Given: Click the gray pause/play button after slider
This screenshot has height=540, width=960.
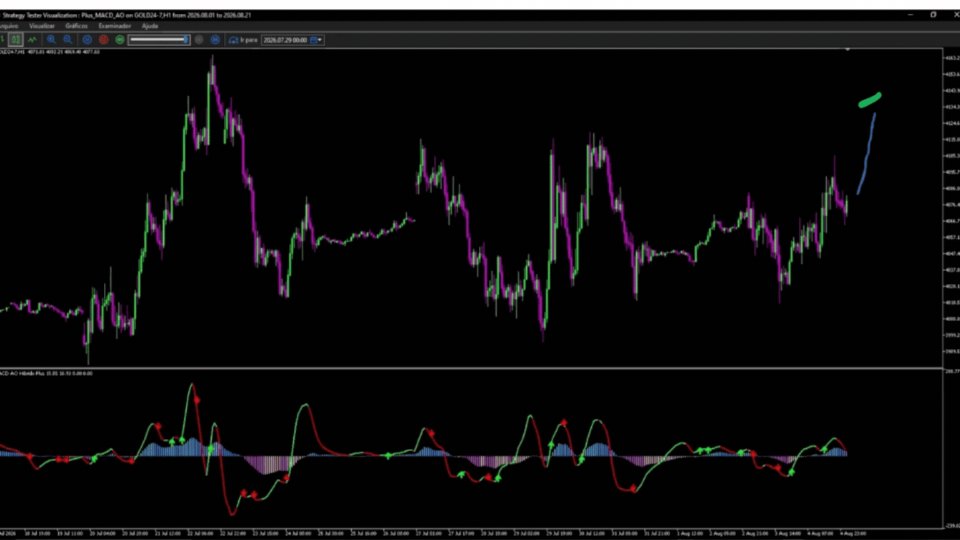Looking at the screenshot, I should (x=199, y=40).
